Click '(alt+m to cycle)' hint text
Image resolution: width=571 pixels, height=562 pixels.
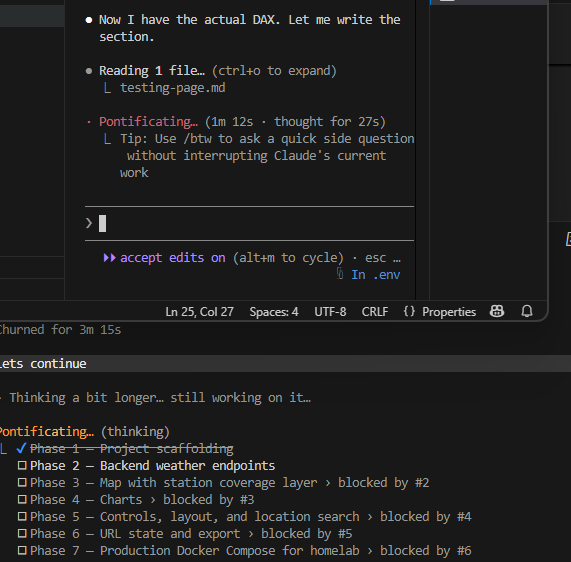tap(288, 258)
